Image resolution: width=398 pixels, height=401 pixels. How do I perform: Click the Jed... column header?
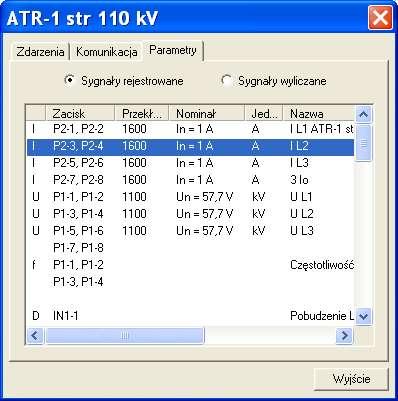pos(264,113)
